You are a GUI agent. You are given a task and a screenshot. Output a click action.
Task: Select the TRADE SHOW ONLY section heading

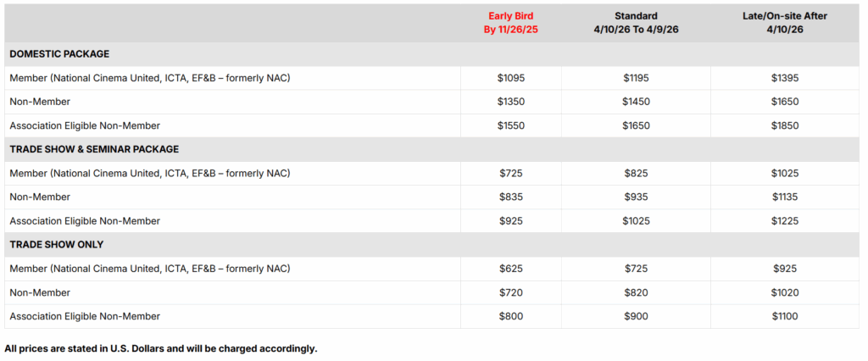[x=58, y=245]
